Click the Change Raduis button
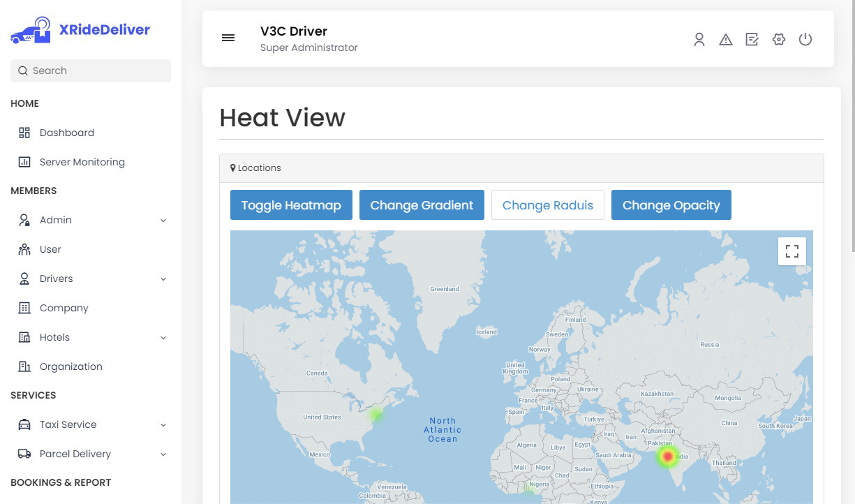The width and height of the screenshot is (855, 504). (548, 205)
